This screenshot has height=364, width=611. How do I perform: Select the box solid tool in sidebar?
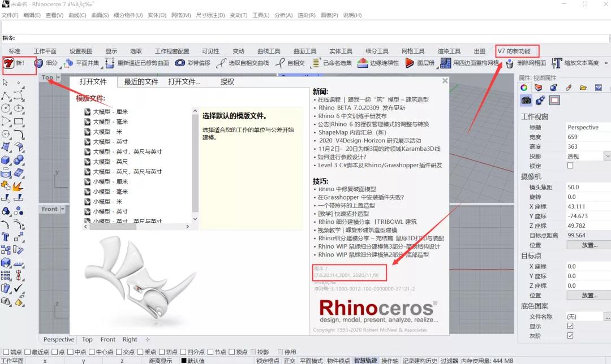[6, 160]
